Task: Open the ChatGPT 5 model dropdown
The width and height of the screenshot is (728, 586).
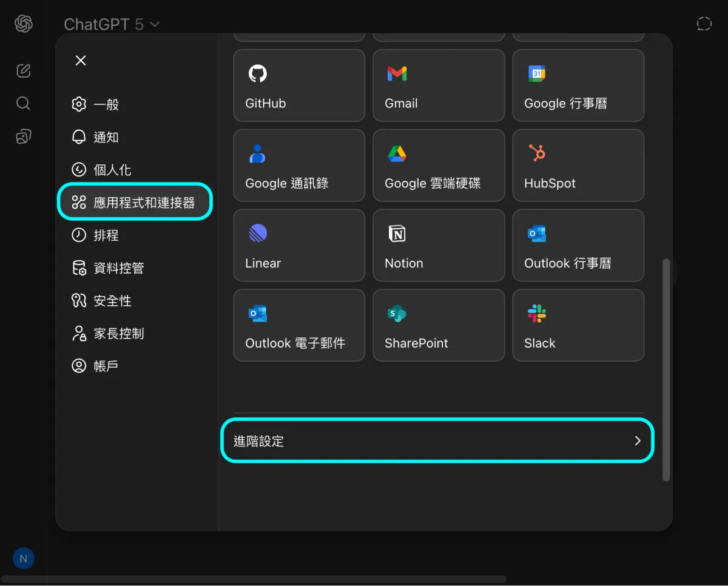Action: pyautogui.click(x=112, y=24)
